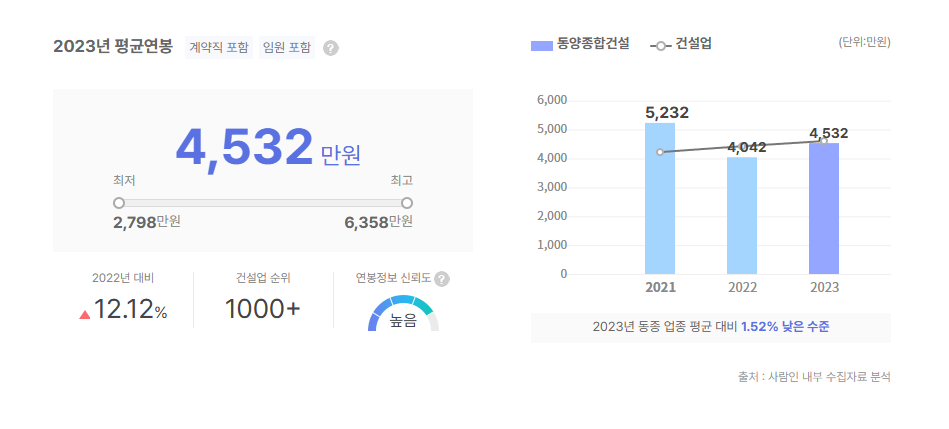Open help icon beside 임원 포함 tag
Screen dimensions: 949x429
[330, 48]
